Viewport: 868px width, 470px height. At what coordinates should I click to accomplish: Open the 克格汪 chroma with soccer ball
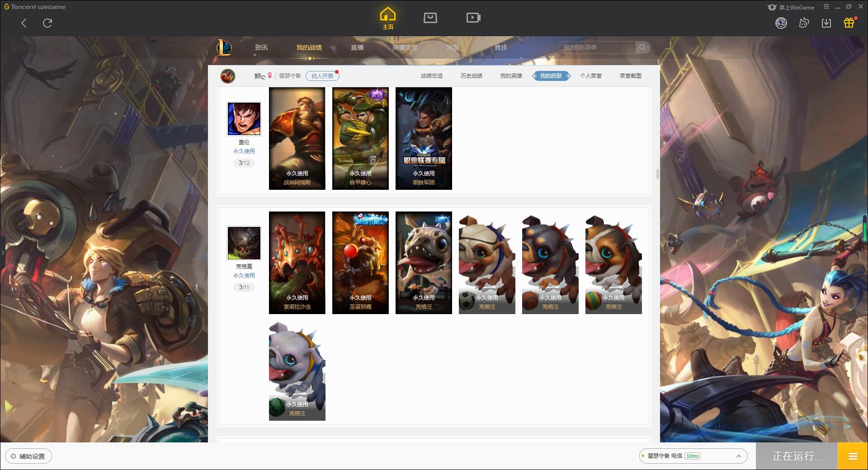487,264
